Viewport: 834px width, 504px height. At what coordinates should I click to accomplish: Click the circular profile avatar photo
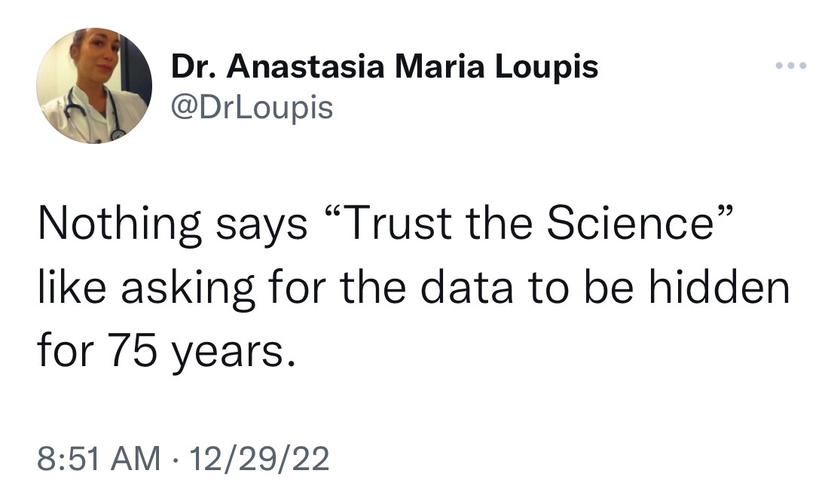pos(94,86)
